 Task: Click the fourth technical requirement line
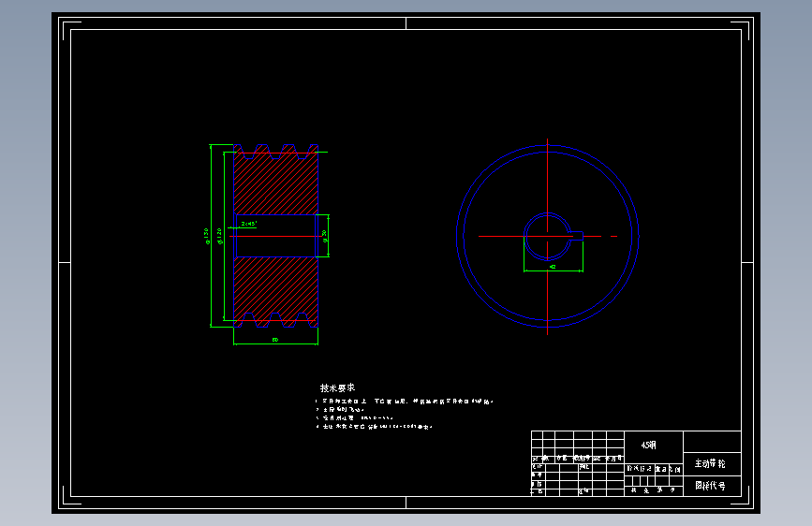click(x=374, y=427)
